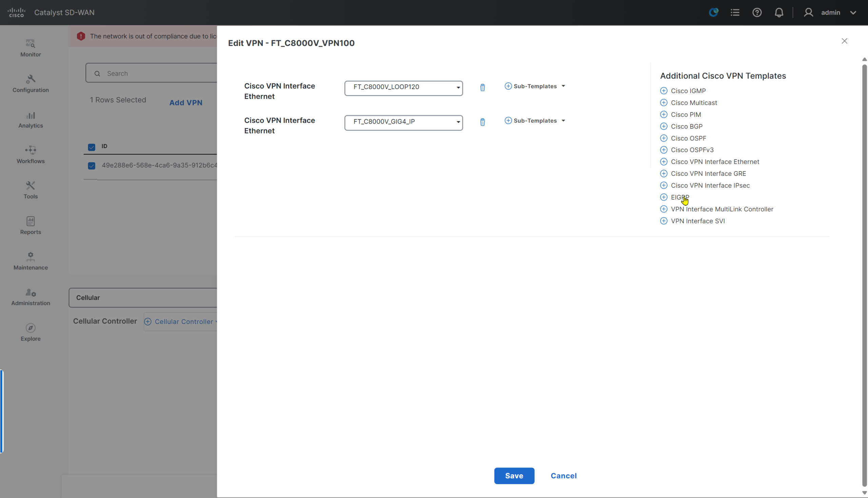The width and height of the screenshot is (868, 498).
Task: Click the Catalyst SD-WAN title
Action: click(x=64, y=12)
